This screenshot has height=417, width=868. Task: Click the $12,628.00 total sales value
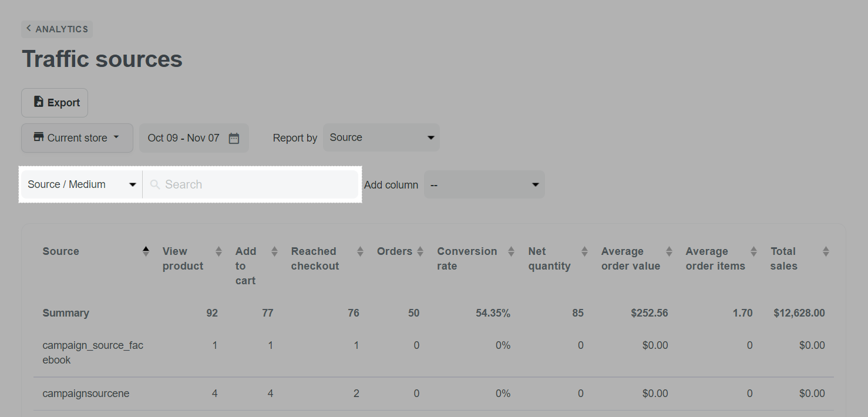coord(799,313)
